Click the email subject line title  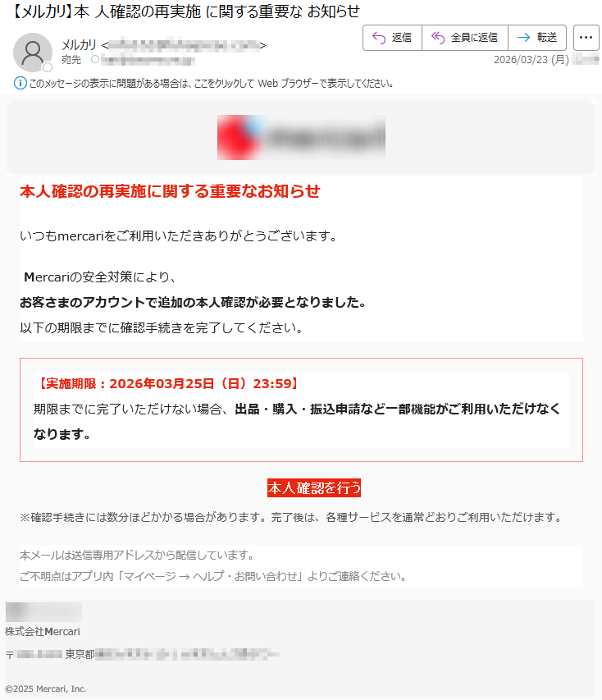coord(184,11)
